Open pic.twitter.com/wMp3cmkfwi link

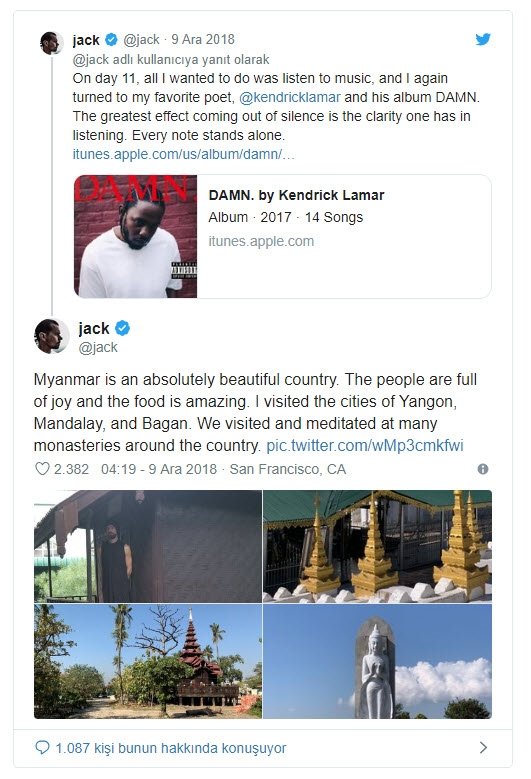point(365,445)
